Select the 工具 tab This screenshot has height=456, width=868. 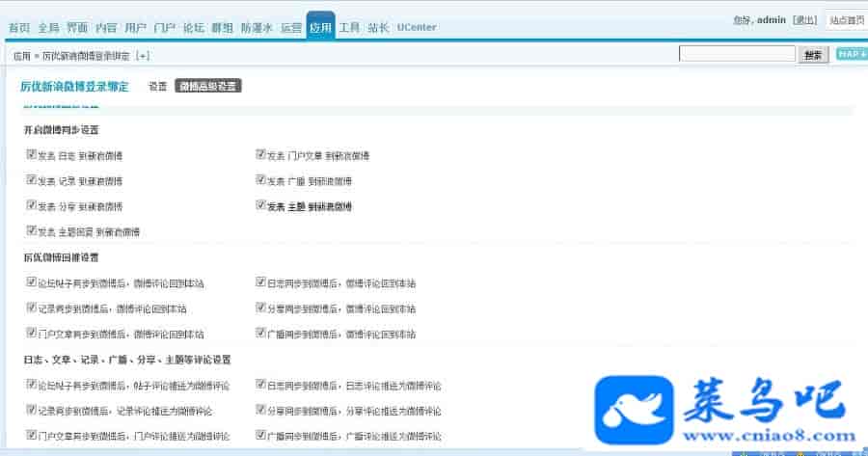pyautogui.click(x=349, y=28)
